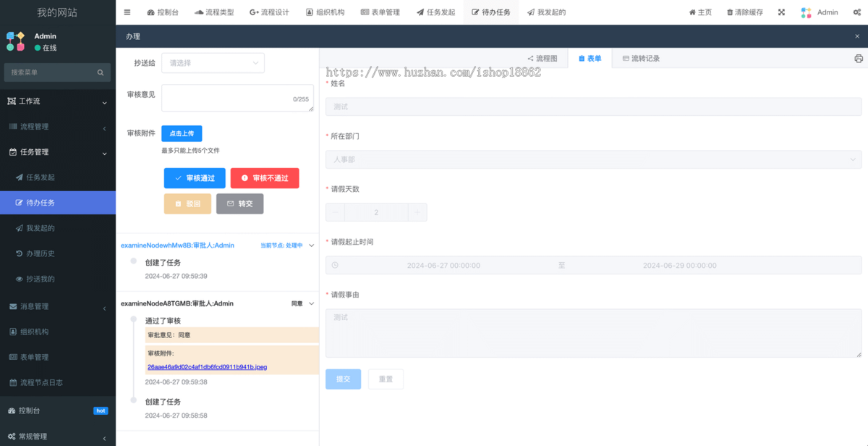
Task: Open the 流程图 flow chart view
Action: 546,59
